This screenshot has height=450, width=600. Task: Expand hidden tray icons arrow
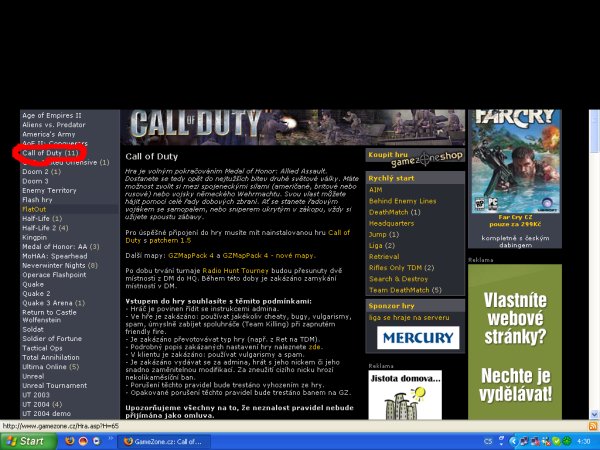pos(514,441)
